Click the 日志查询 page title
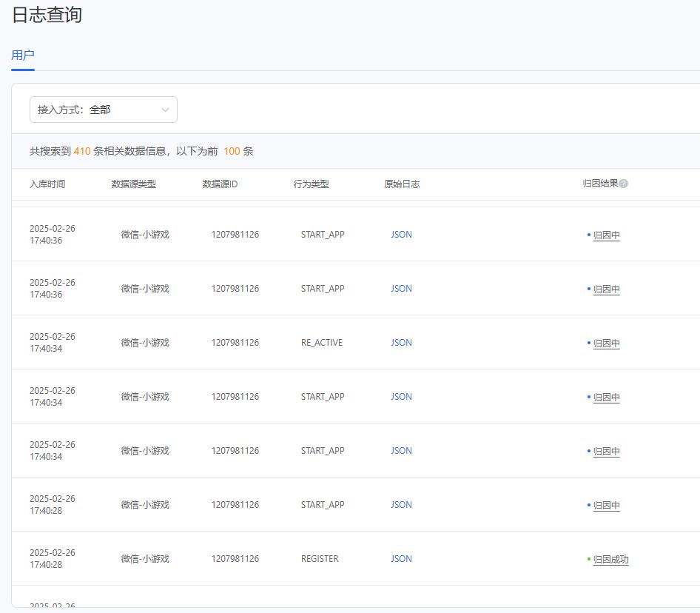Screen dimensions: 700x613 [47, 15]
